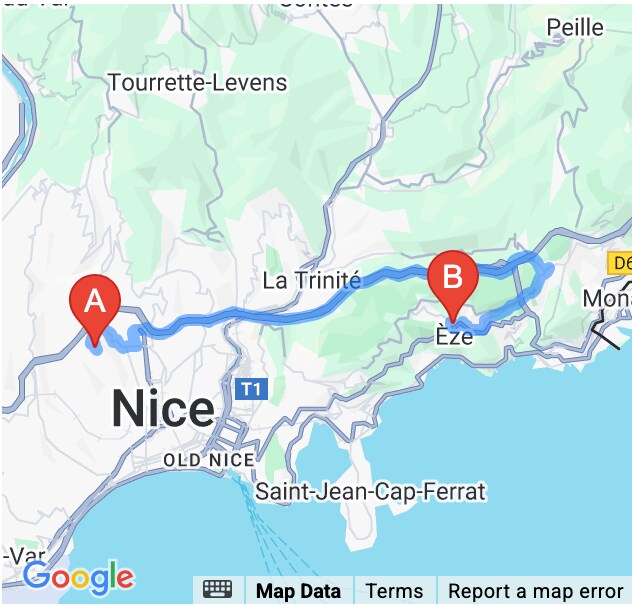Click Report a map error link
The image size is (632, 606).
click(535, 591)
